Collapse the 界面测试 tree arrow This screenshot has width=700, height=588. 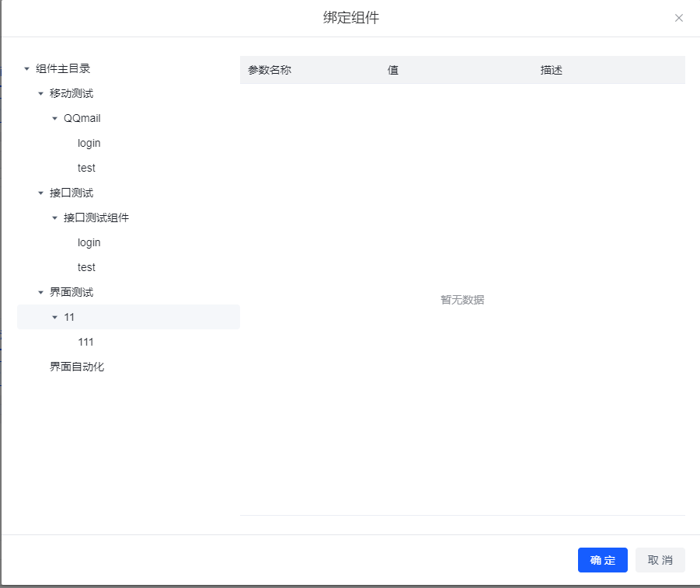[x=40, y=292]
